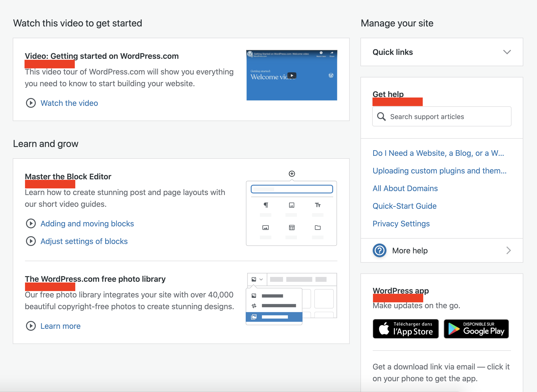The image size is (537, 392).
Task: Open Quick-Start Guide article
Action: (x=405, y=206)
